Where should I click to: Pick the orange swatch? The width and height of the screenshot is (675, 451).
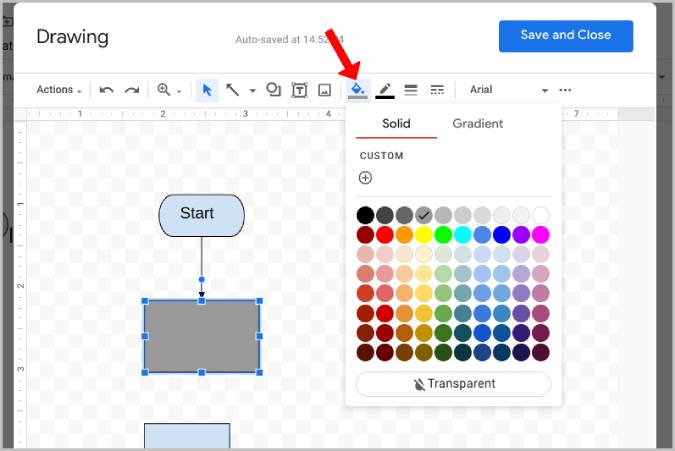click(404, 235)
